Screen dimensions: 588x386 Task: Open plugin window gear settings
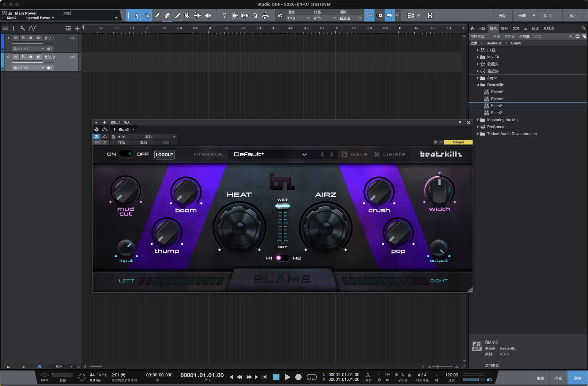pos(435,142)
